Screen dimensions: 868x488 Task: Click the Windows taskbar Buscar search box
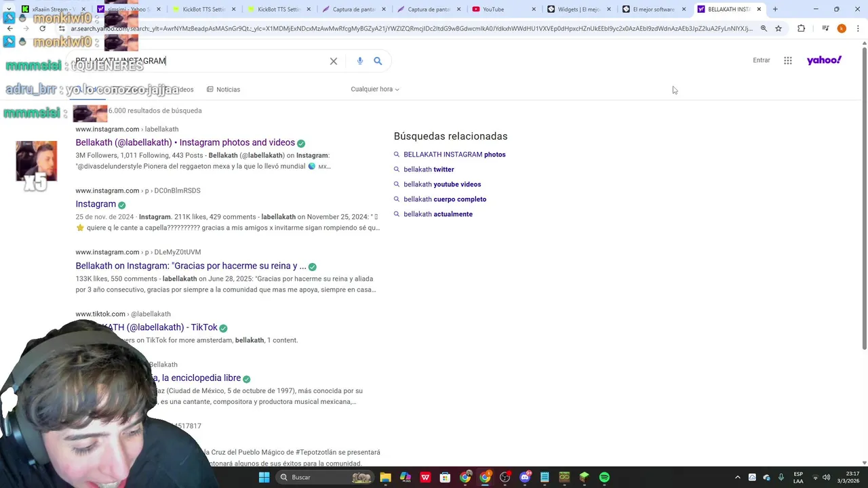tap(325, 477)
